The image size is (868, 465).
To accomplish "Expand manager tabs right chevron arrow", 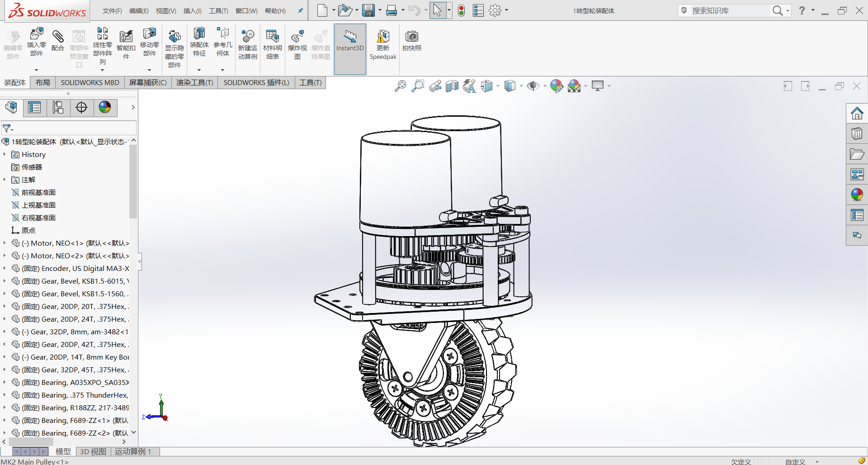I will pos(133,108).
